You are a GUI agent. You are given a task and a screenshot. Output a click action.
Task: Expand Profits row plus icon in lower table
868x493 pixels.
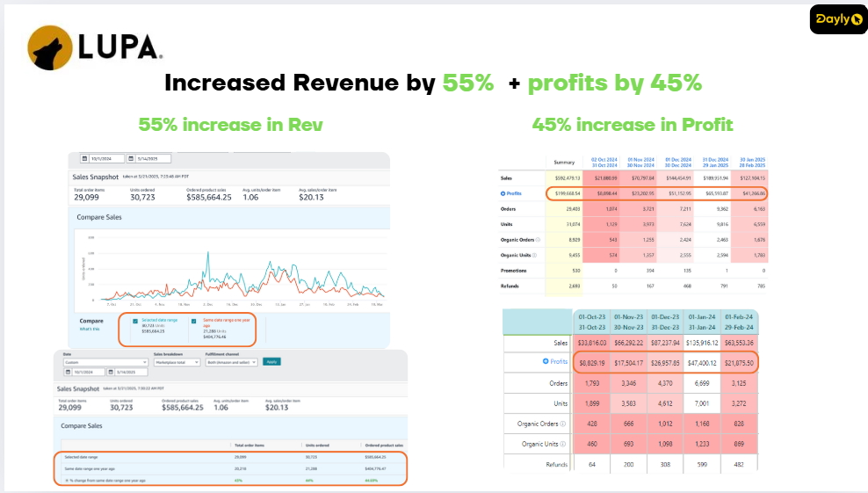[x=546, y=361]
